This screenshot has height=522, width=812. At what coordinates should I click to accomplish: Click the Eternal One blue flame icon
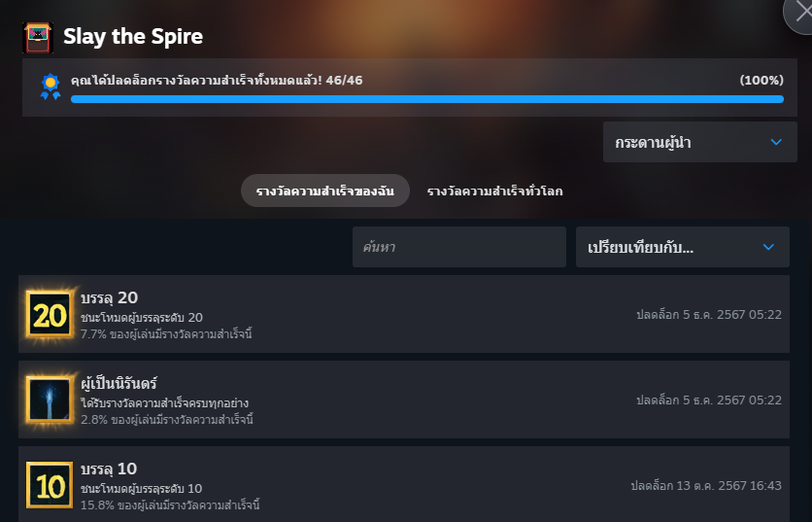pyautogui.click(x=50, y=400)
